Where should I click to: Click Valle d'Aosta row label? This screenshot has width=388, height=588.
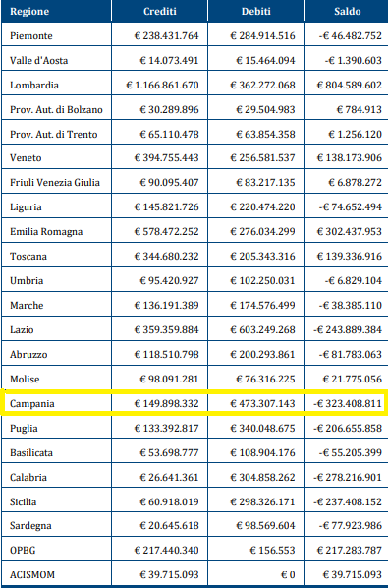tap(39, 61)
